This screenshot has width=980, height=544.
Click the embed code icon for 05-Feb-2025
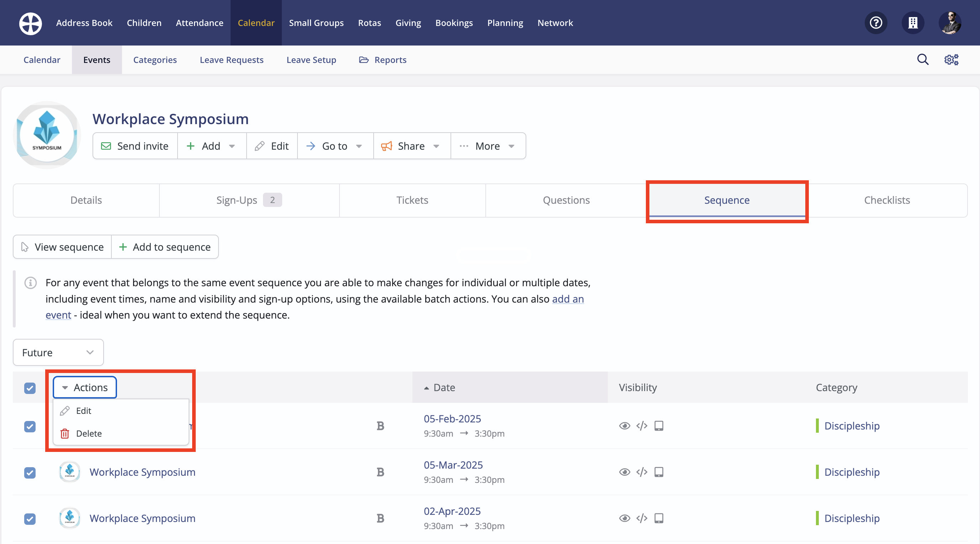click(x=642, y=426)
